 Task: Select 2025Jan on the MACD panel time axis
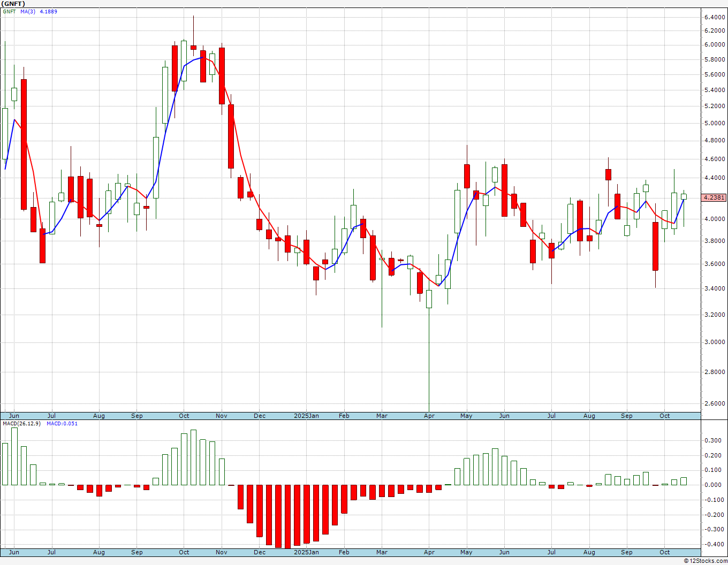pos(307,552)
